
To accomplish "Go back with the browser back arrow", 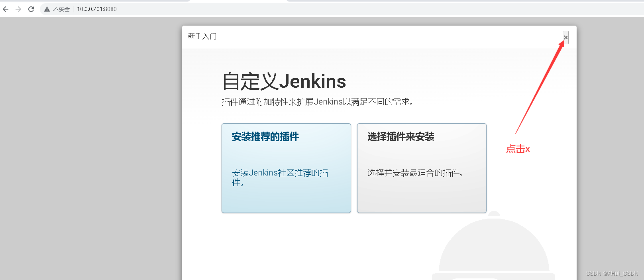I will (6, 9).
